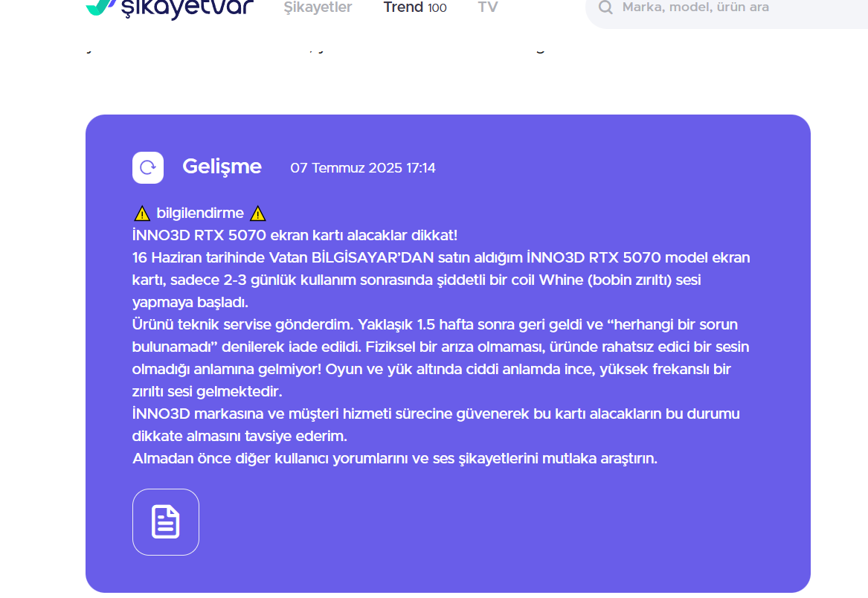Click the search magnifier icon
868x598 pixels.
pyautogui.click(x=605, y=7)
